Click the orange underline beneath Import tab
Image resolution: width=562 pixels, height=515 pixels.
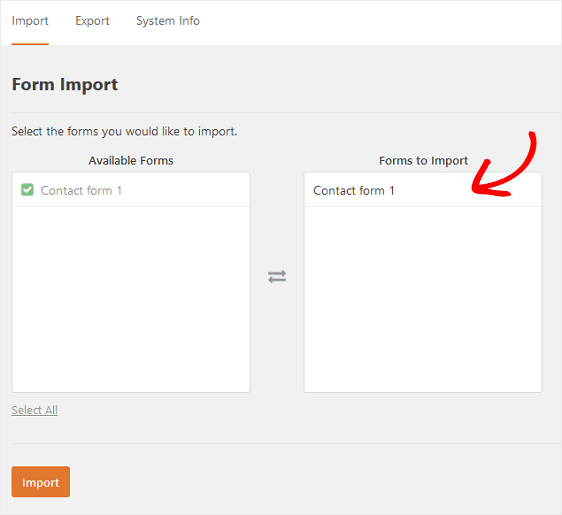pyautogui.click(x=30, y=44)
